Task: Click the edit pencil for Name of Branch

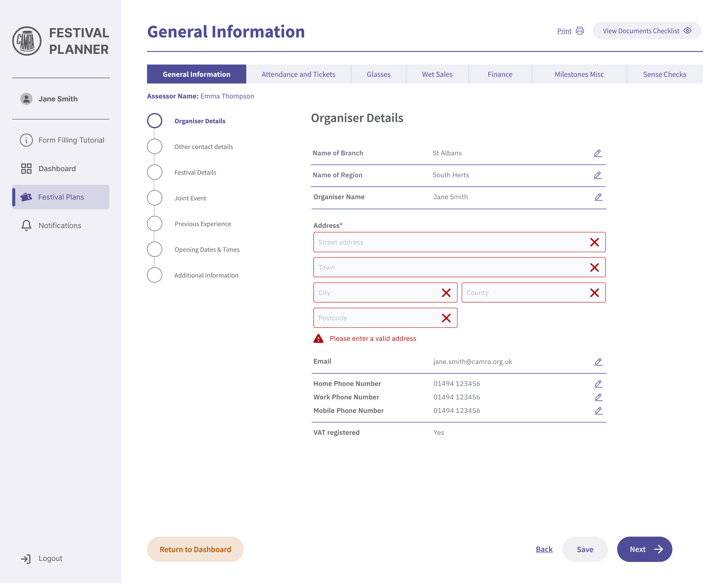Action: click(x=597, y=153)
